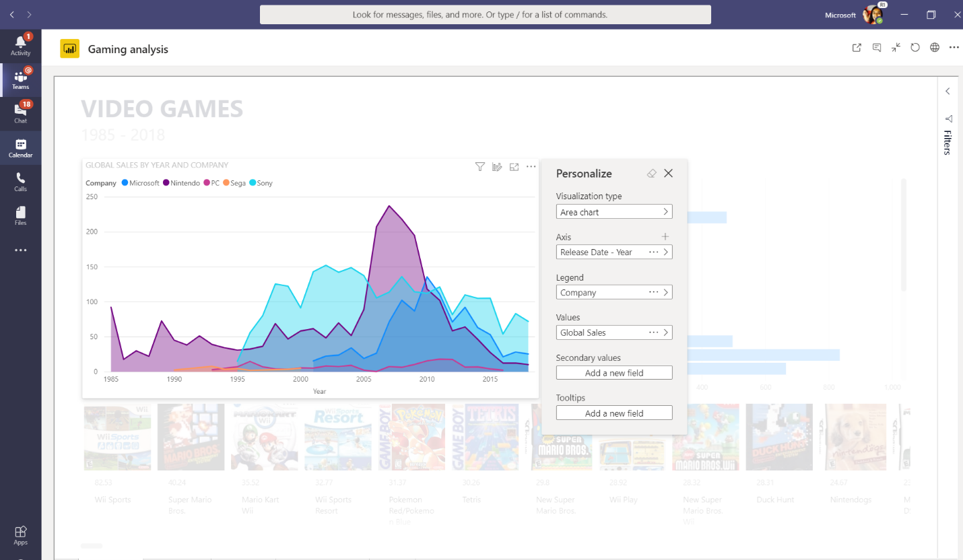Go to Calls in the sidebar

[x=20, y=182]
